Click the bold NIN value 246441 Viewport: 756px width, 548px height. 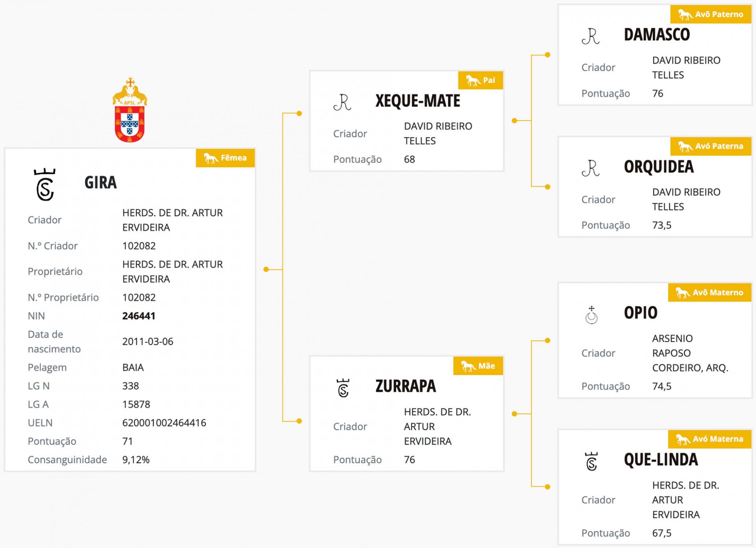coord(139,316)
